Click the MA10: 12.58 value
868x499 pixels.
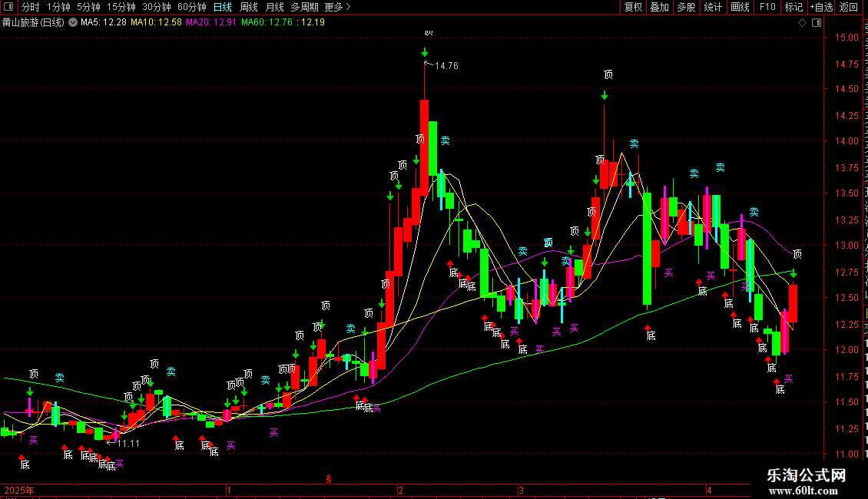pos(156,23)
